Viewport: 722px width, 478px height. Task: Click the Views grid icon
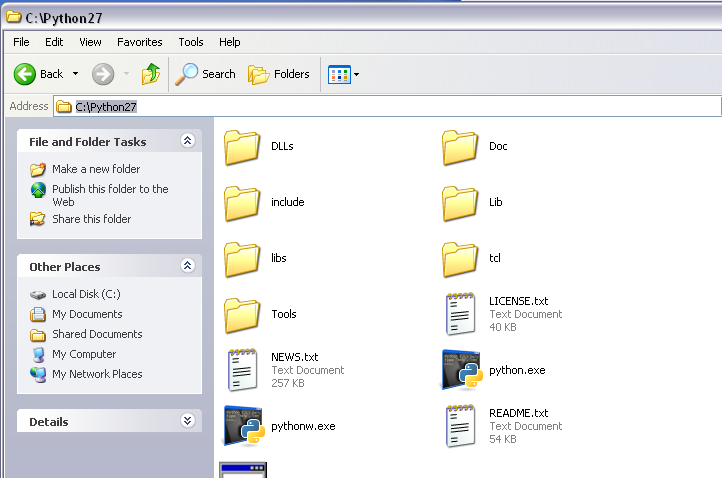click(x=339, y=75)
